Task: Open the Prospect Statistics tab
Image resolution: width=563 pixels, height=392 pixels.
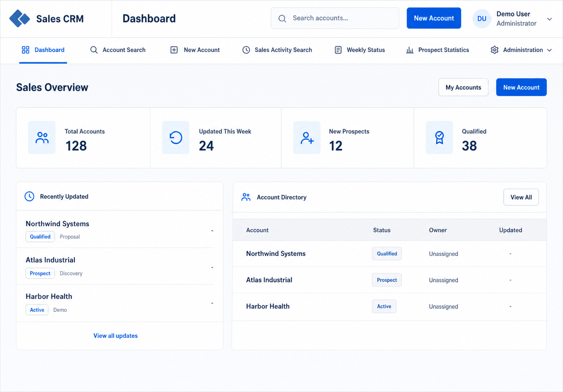Action: (x=438, y=50)
